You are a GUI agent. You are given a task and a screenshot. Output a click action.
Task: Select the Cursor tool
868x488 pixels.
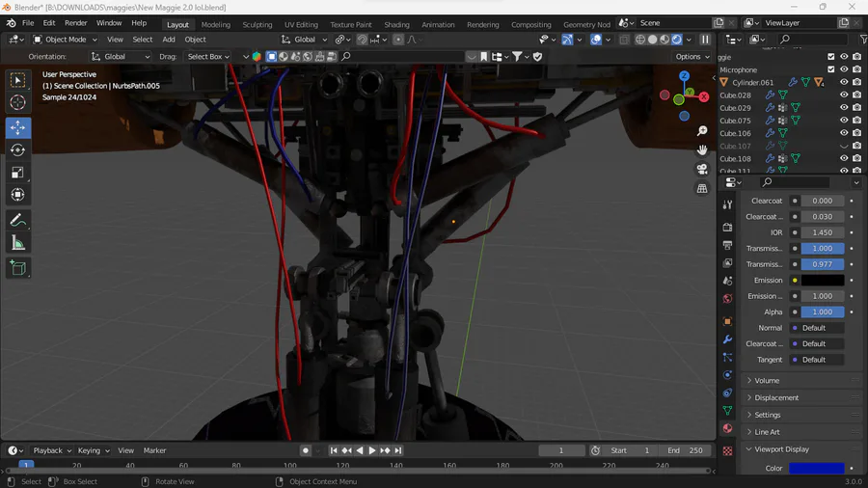tap(17, 103)
